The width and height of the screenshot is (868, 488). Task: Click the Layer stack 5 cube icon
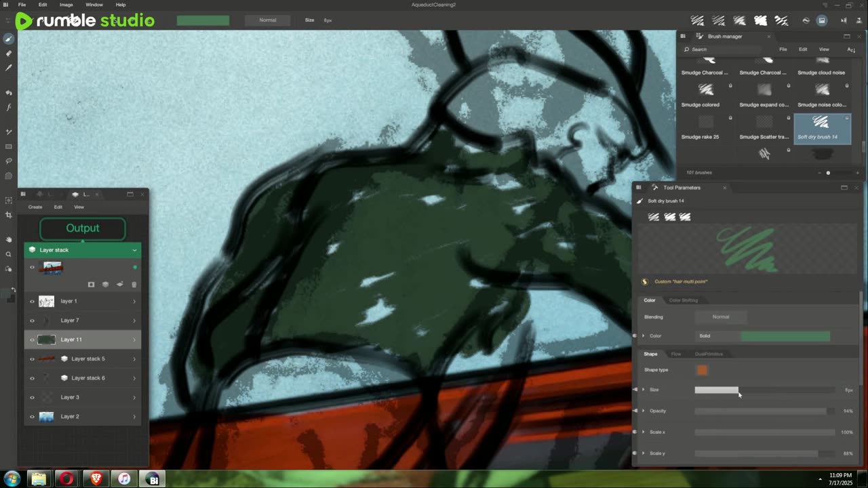64,359
